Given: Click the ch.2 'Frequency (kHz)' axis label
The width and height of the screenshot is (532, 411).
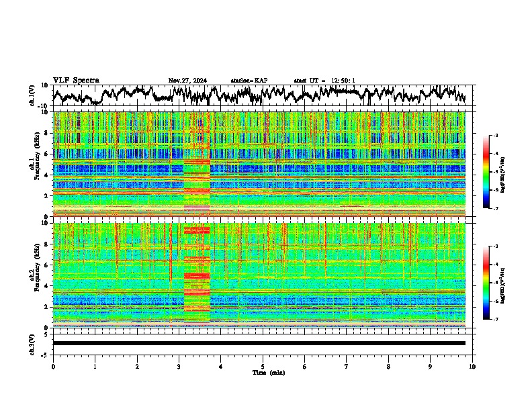Looking at the screenshot, I should 38,267.
